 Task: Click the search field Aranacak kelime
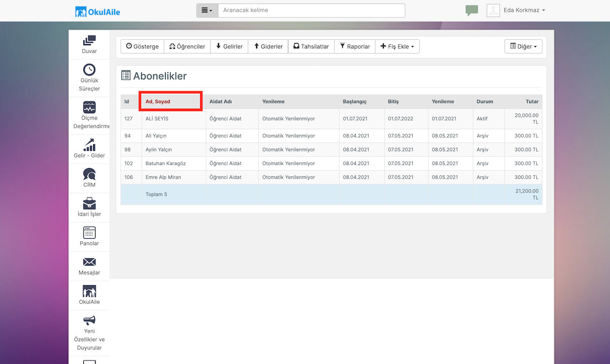pyautogui.click(x=312, y=10)
